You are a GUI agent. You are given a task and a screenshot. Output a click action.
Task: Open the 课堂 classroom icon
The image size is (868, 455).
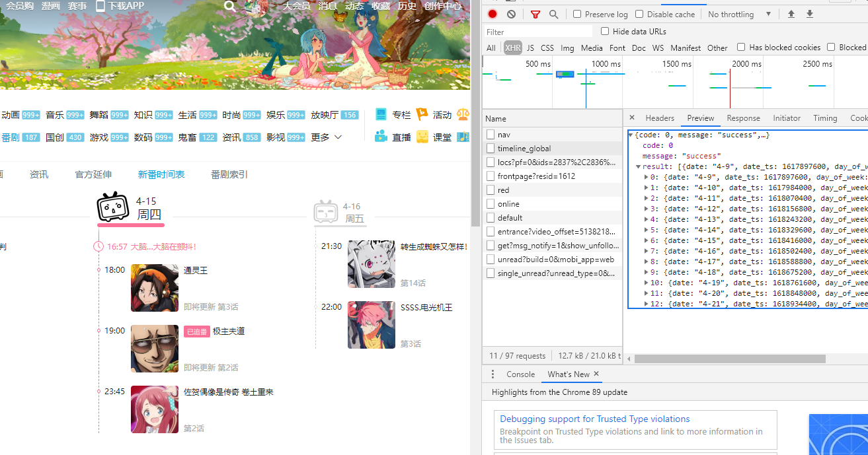422,137
